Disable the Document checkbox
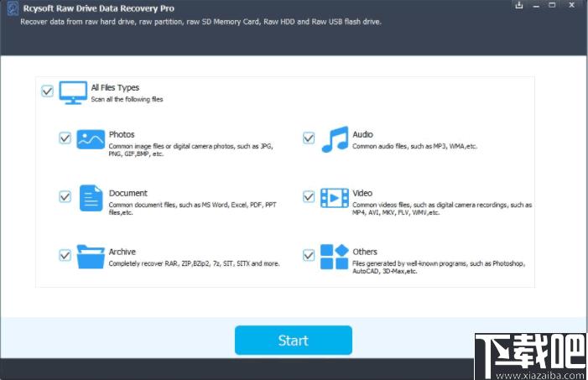 pos(65,196)
